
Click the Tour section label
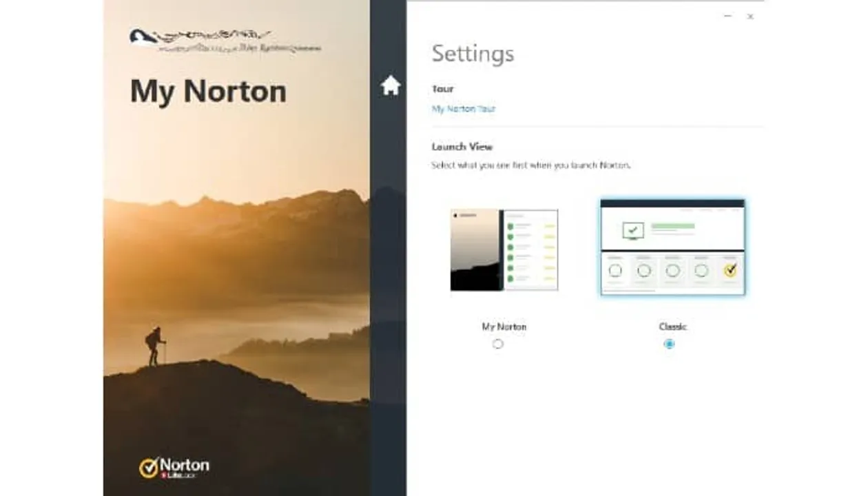coord(442,89)
